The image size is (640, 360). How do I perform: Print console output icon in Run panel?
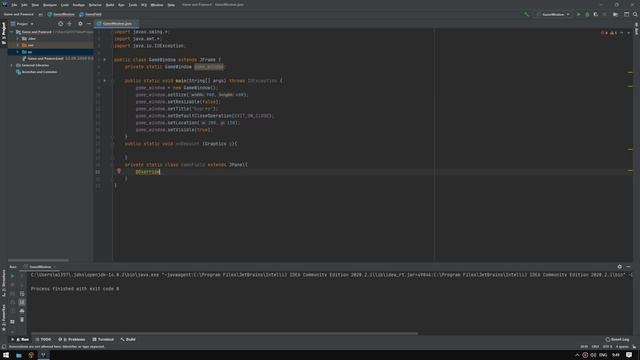(22, 311)
